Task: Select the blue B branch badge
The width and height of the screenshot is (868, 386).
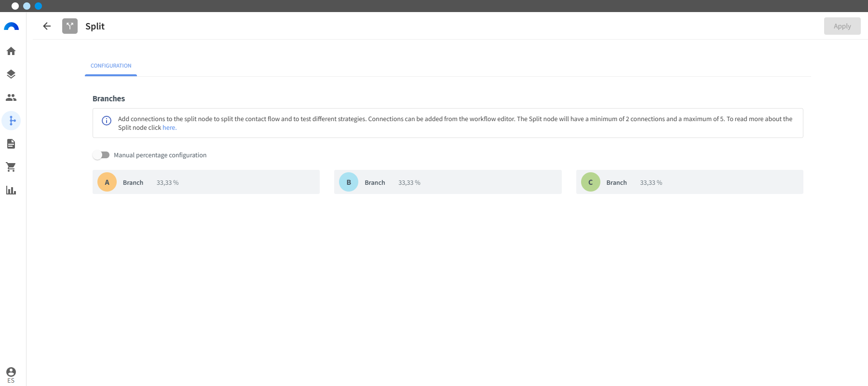Action: (x=349, y=182)
